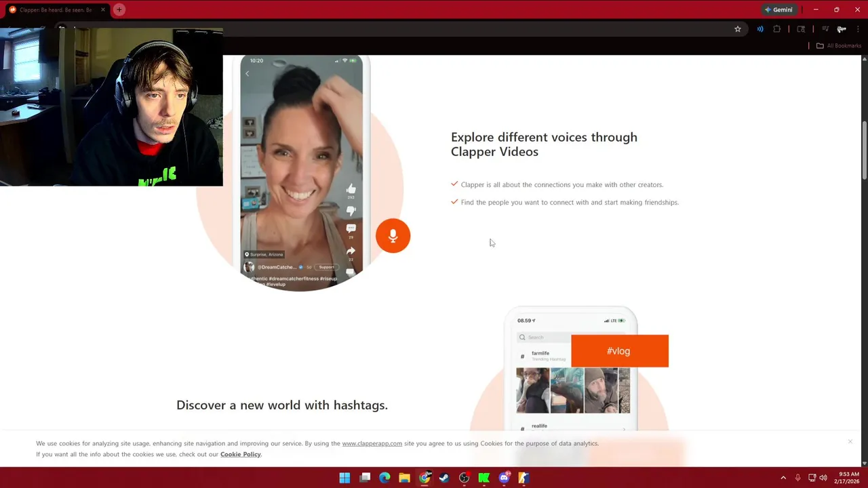This screenshot has width=868, height=488.
Task: Click the scrollbar down arrow
Action: pos(864,463)
